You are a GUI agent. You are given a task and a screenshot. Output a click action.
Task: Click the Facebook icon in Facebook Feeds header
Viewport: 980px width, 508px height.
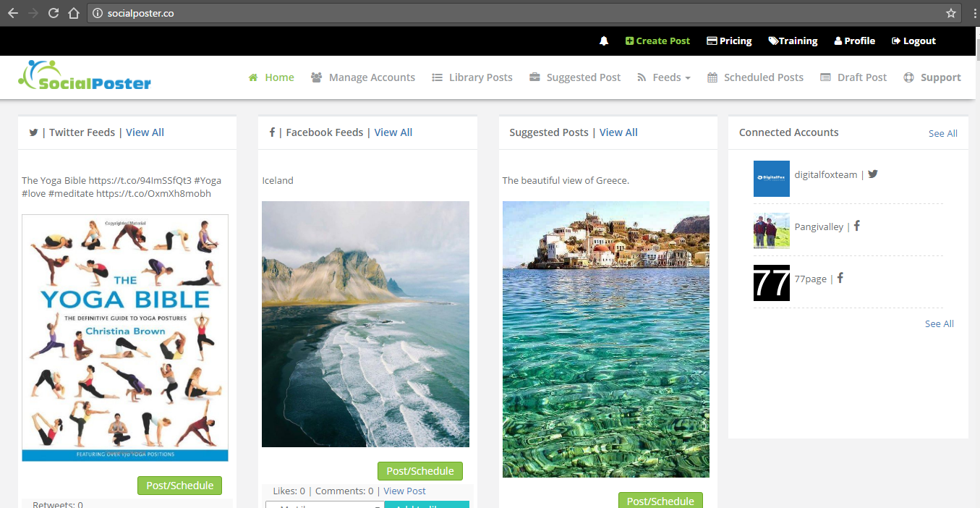click(x=271, y=132)
